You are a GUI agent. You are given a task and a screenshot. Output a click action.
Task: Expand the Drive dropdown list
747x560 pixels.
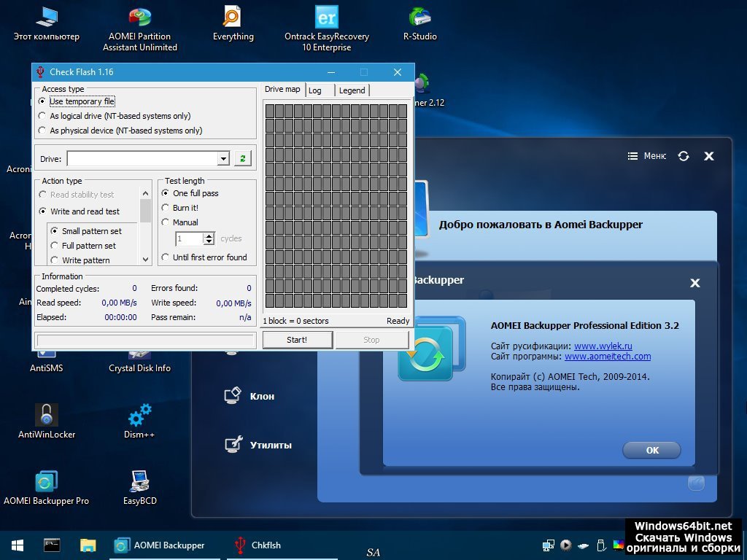[223, 159]
